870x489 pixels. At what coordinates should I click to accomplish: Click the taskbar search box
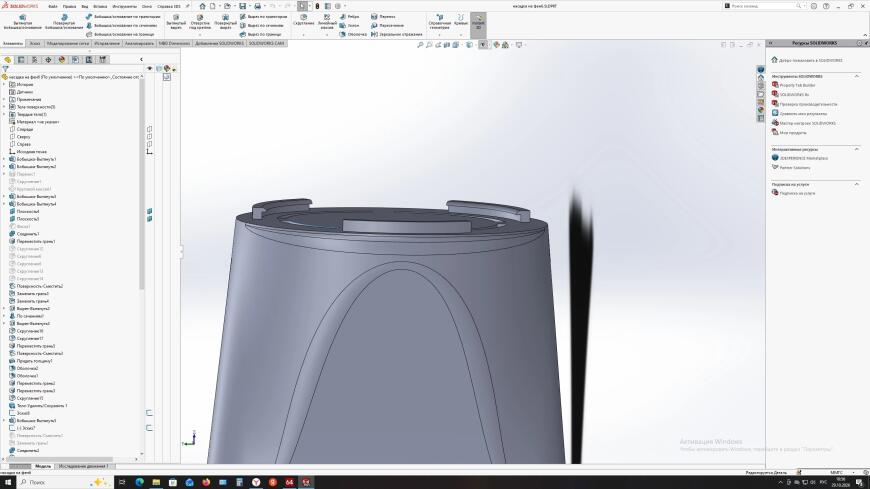[64, 482]
